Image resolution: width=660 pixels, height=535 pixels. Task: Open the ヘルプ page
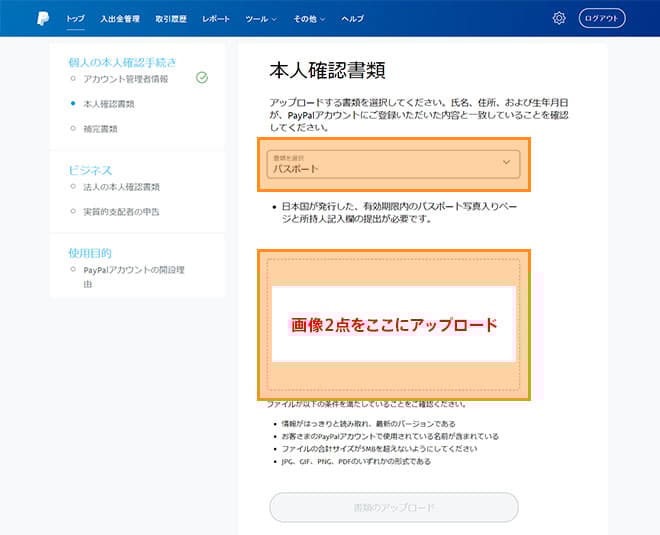point(352,19)
